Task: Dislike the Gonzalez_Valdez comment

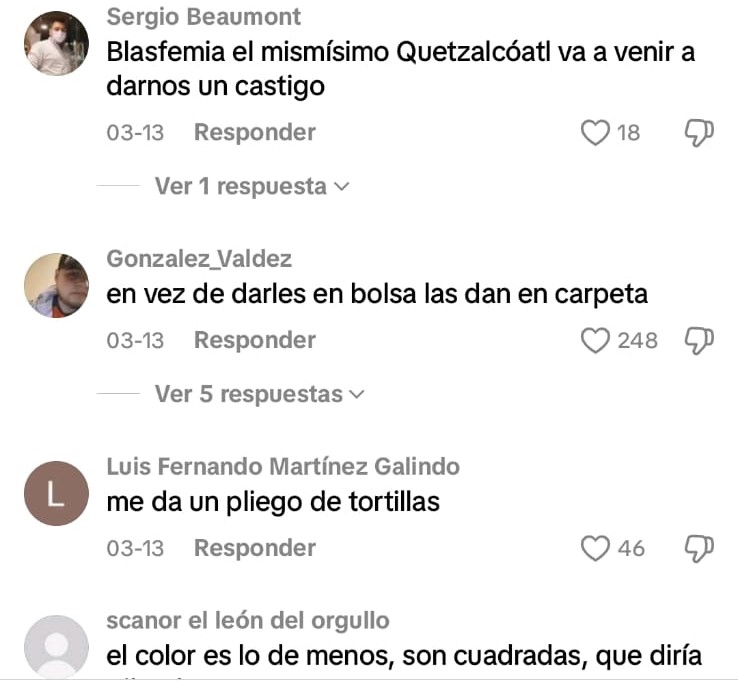Action: pyautogui.click(x=699, y=340)
